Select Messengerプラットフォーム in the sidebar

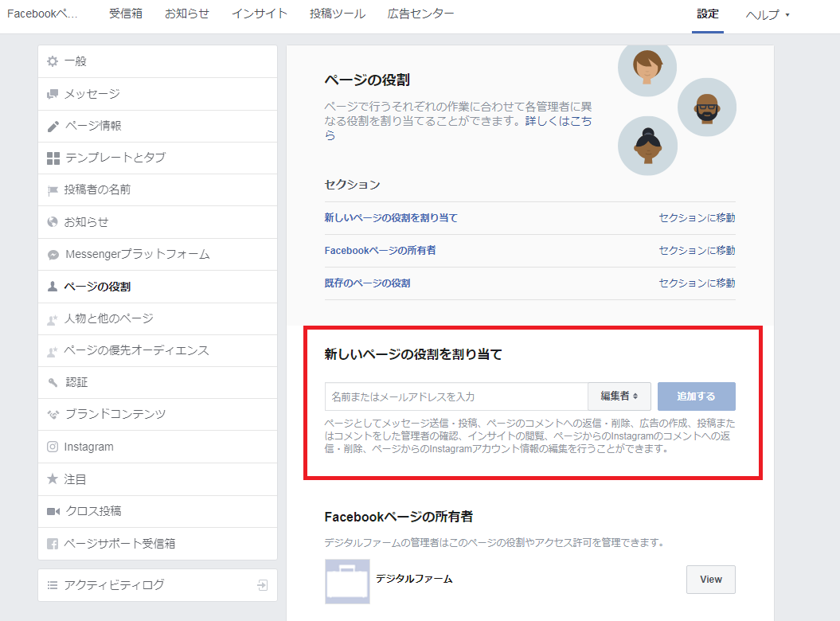pos(158,255)
